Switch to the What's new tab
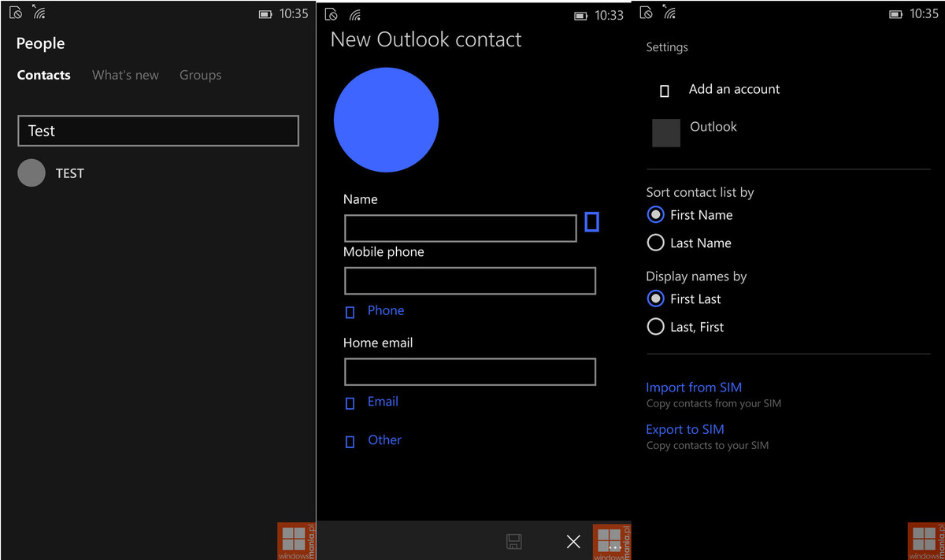Image resolution: width=945 pixels, height=560 pixels. 125,76
